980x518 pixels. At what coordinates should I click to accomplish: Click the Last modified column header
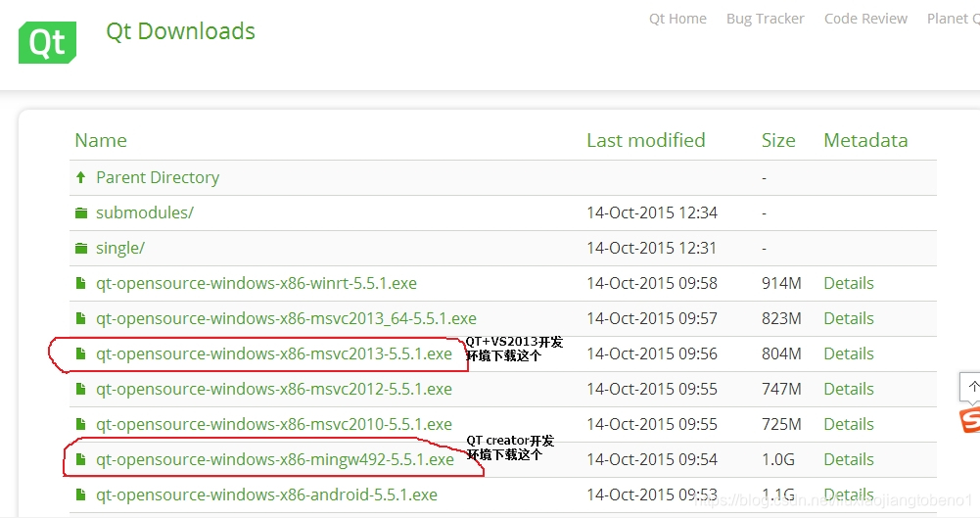point(645,140)
